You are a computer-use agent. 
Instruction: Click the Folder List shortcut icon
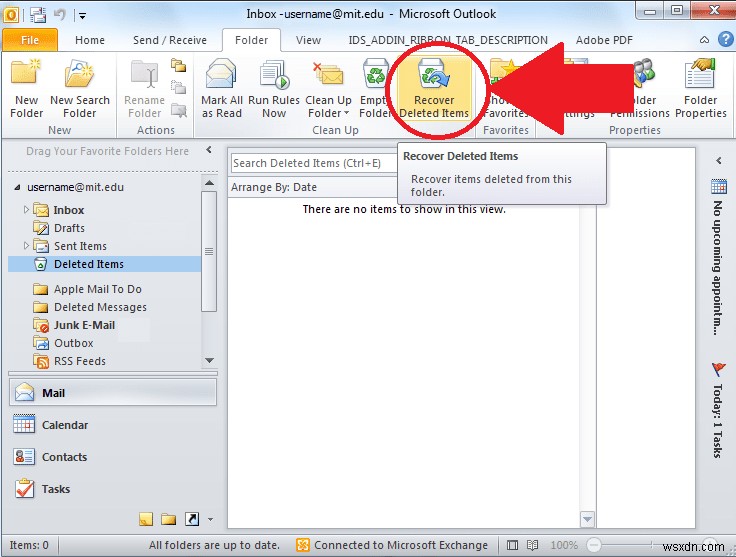[x=169, y=519]
